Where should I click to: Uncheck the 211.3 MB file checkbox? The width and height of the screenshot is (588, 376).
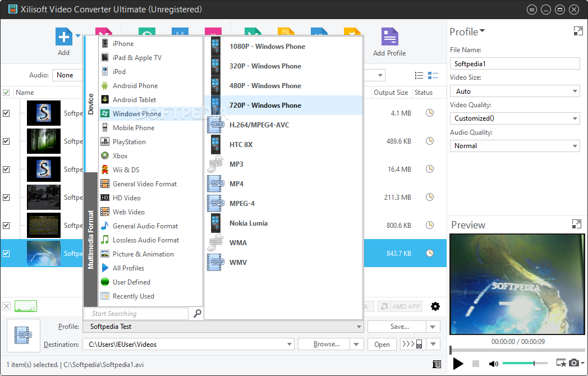tap(6, 198)
